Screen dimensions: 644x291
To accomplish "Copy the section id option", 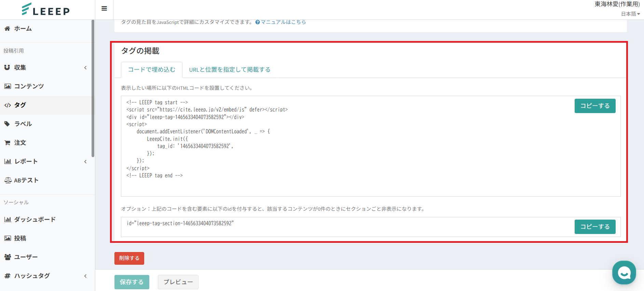I will [595, 227].
